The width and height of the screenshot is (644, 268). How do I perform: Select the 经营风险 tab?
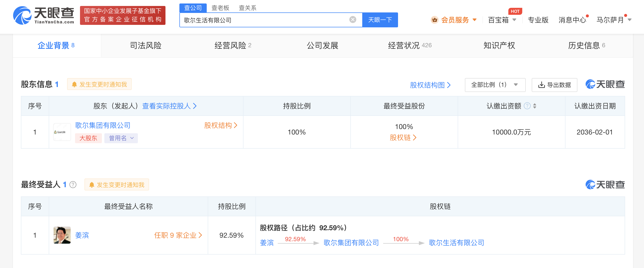coord(233,45)
